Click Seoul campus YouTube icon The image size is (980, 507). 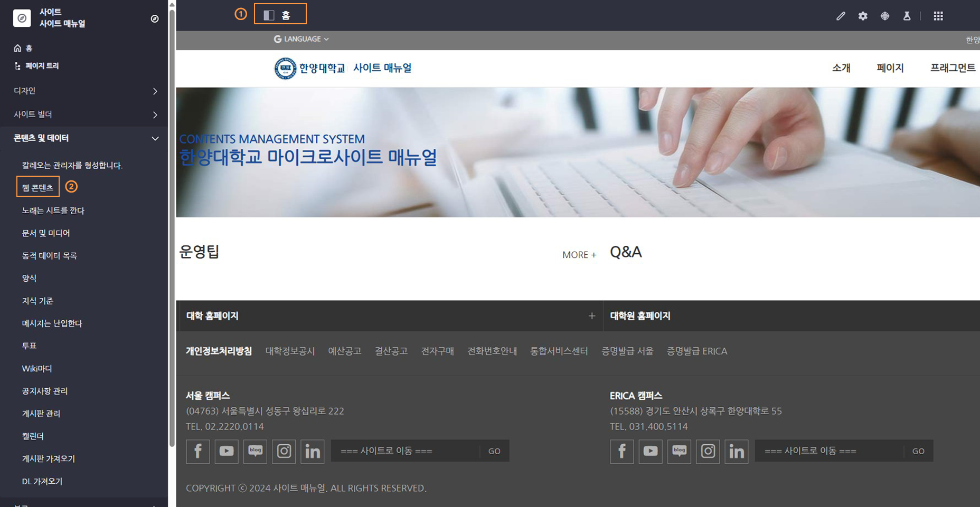227,451
